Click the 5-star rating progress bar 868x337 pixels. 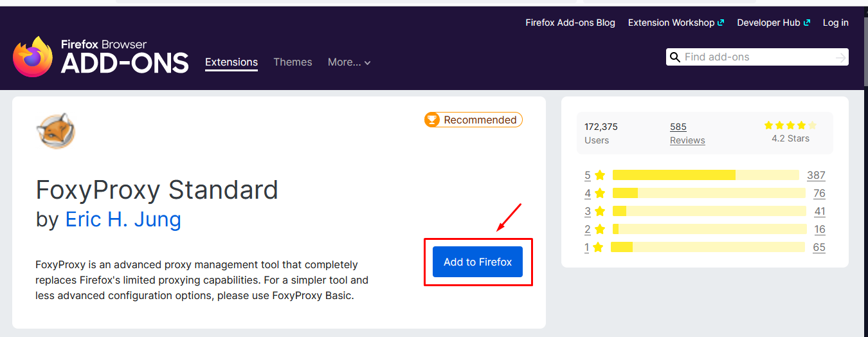[705, 175]
